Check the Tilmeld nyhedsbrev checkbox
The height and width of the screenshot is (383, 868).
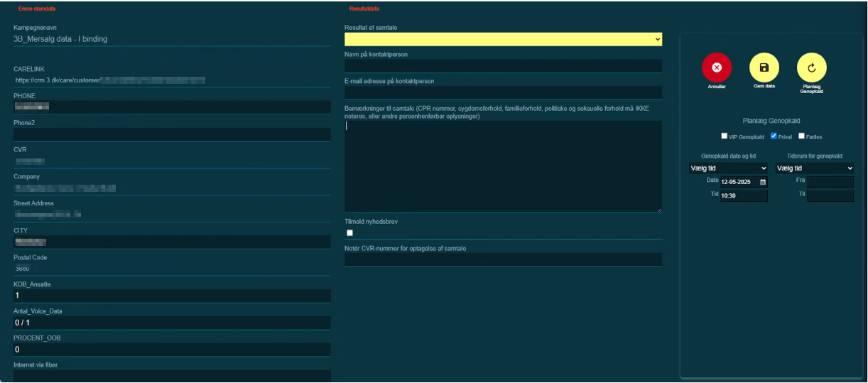pyautogui.click(x=349, y=232)
